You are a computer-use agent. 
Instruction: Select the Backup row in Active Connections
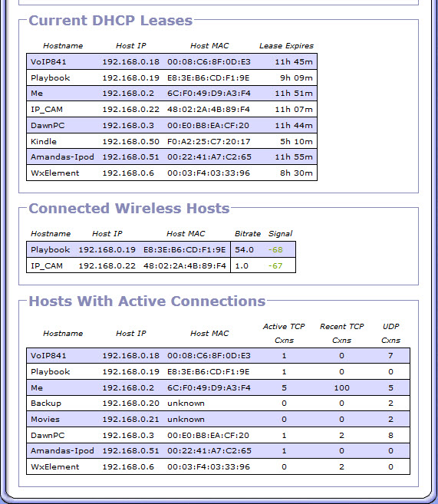(x=218, y=403)
